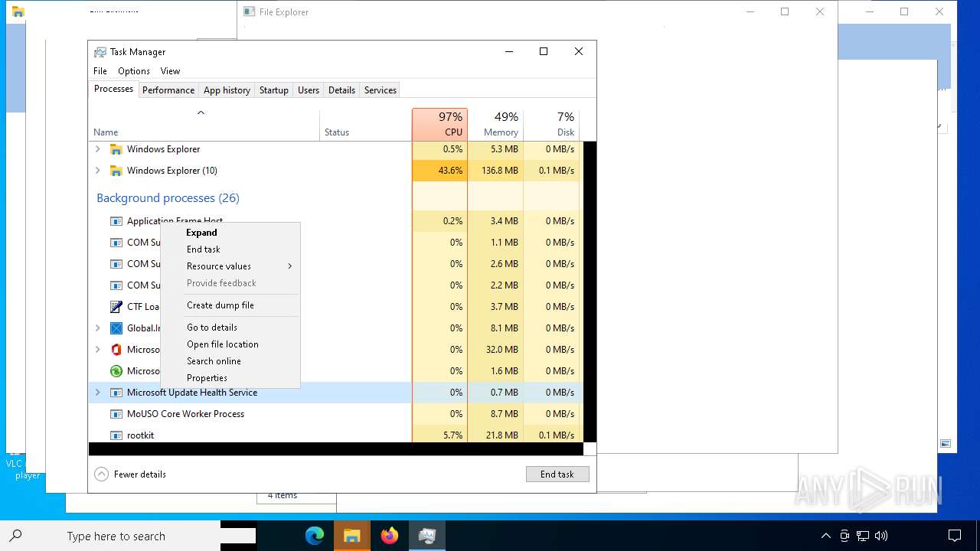Switch to the Details tab

[x=341, y=90]
